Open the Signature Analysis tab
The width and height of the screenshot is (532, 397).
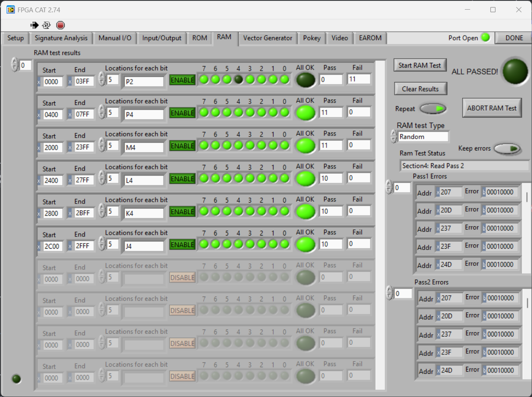[61, 38]
